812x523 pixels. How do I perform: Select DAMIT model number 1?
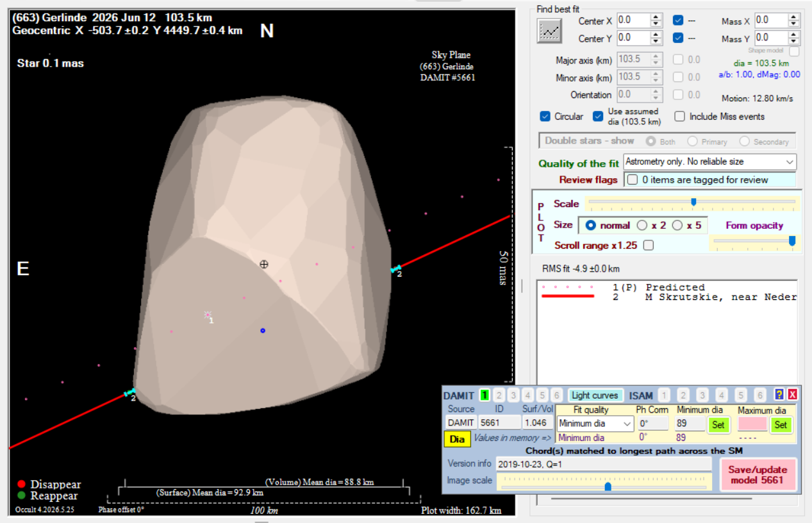485,395
